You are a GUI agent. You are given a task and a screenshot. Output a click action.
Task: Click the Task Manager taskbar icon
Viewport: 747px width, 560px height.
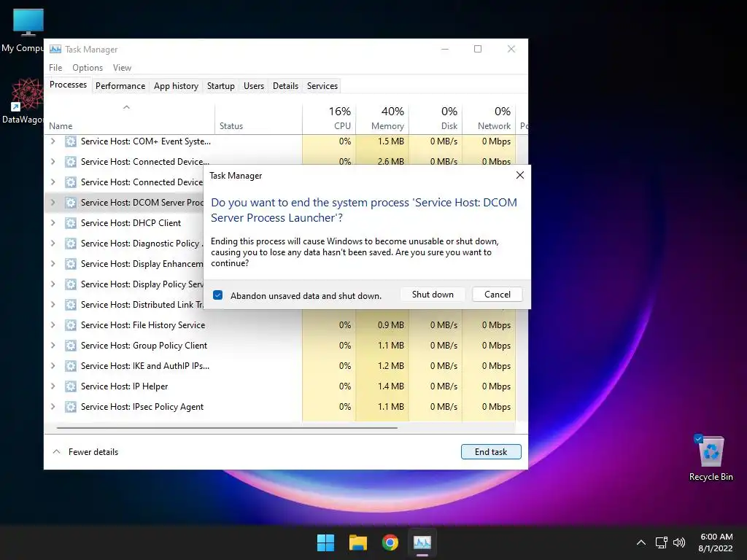(422, 542)
